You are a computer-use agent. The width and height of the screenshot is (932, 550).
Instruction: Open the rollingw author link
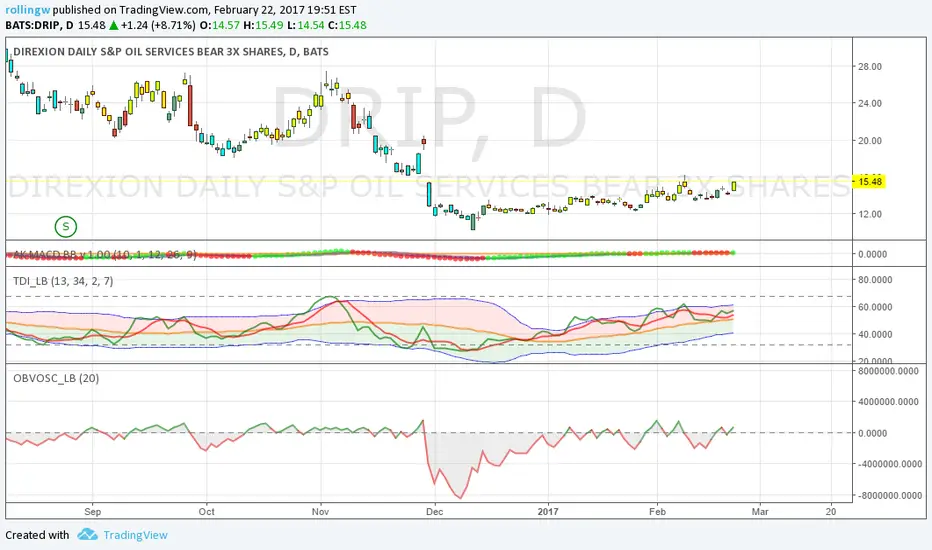point(28,10)
